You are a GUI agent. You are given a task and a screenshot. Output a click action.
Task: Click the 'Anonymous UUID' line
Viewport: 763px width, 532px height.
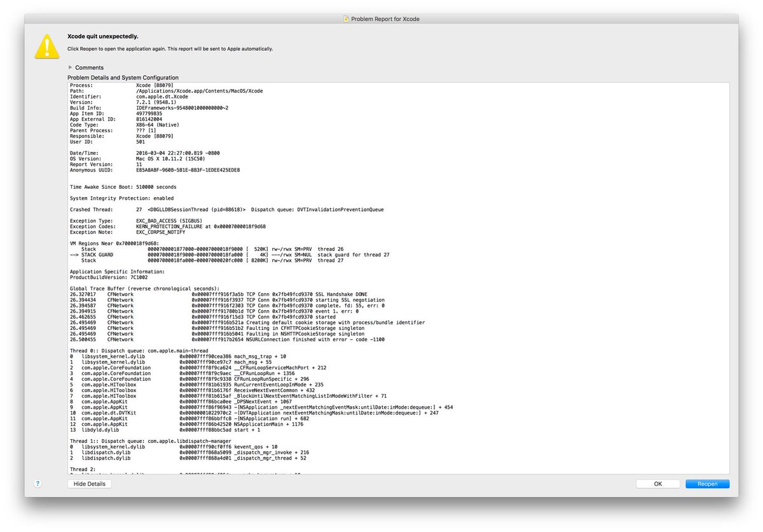(155, 170)
